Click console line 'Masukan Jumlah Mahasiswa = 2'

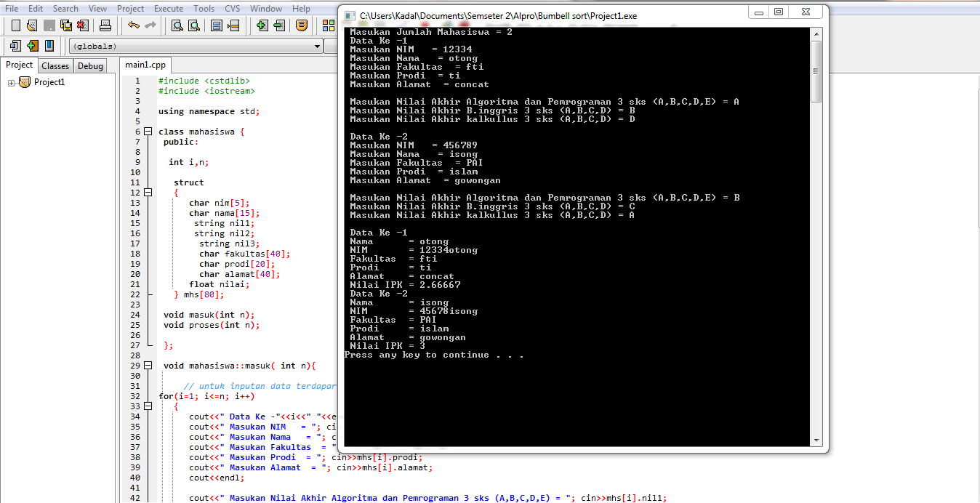pos(431,32)
